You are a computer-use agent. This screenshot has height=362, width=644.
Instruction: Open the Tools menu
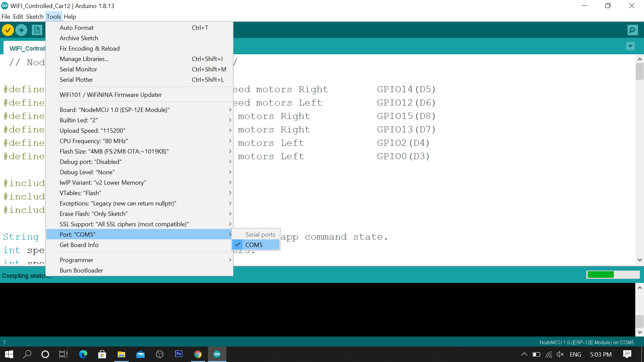pos(54,16)
